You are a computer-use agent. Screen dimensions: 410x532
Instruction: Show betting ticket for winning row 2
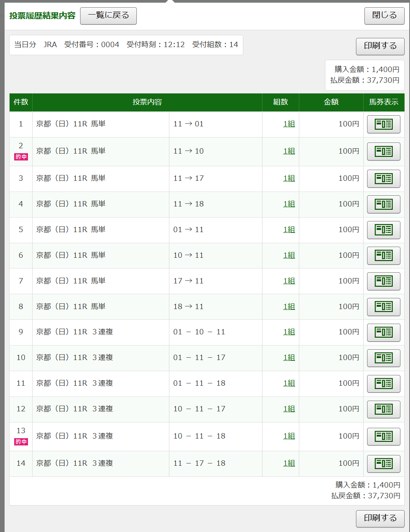383,151
